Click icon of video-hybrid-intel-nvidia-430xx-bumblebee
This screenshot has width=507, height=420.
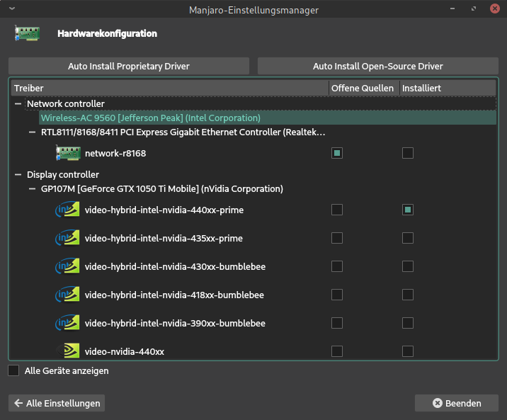click(x=67, y=266)
